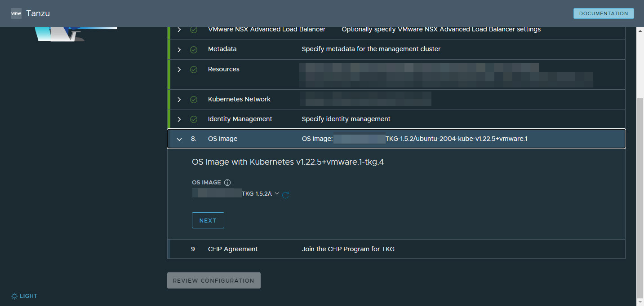Click the page vertical scrollbar

pos(640,197)
